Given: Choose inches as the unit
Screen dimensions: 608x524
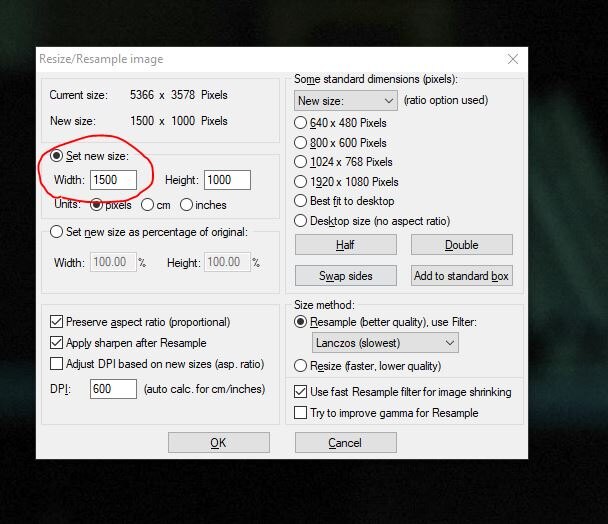Looking at the screenshot, I should tap(186, 205).
